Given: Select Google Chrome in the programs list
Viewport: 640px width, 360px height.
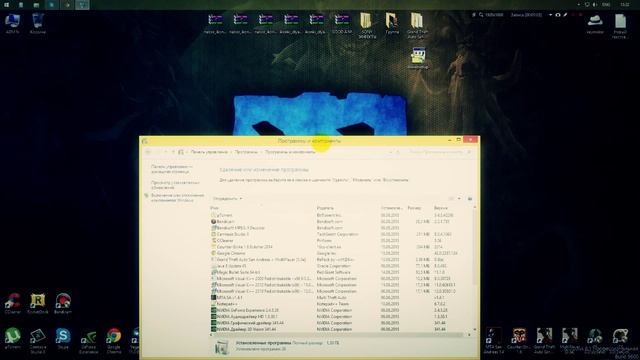Looking at the screenshot, I should [342, 253].
